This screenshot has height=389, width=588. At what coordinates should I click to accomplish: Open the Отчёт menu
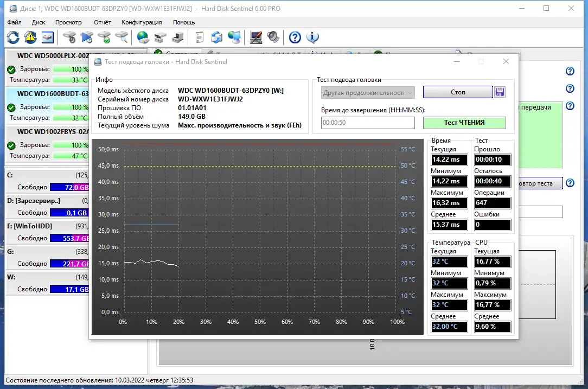tap(103, 22)
